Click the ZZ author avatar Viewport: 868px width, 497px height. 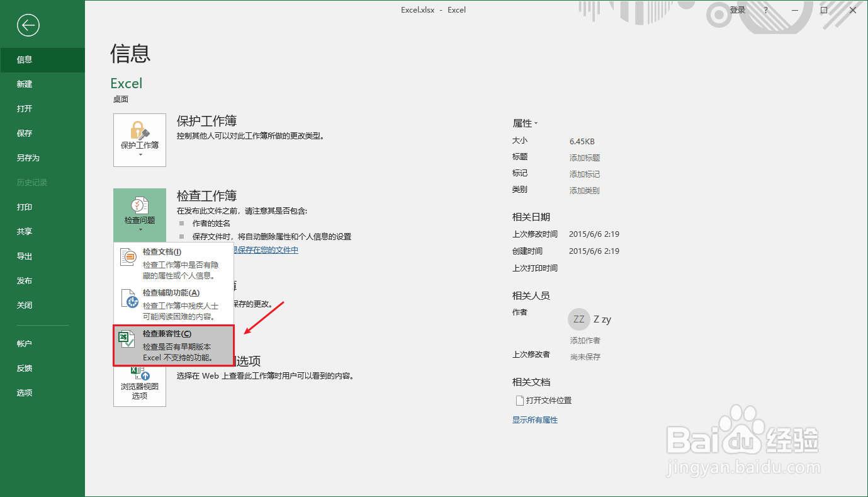[x=578, y=319]
